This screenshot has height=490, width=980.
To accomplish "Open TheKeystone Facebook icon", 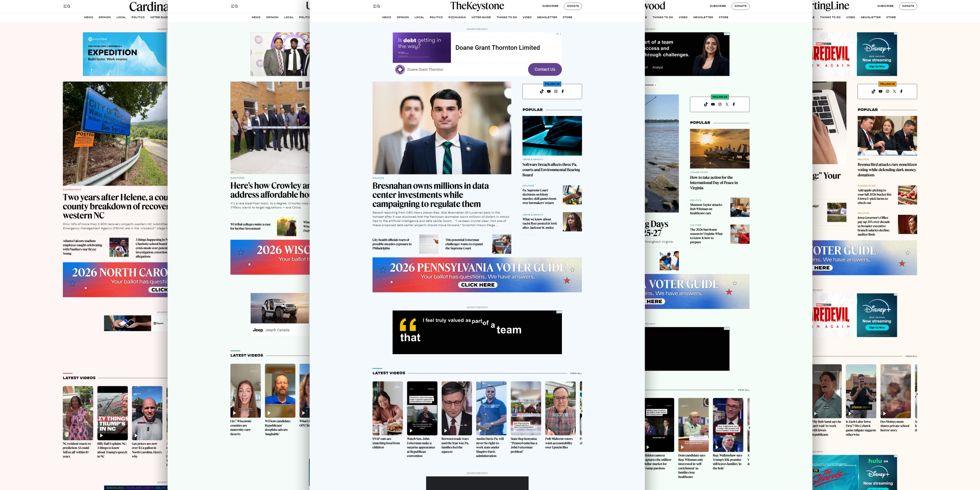I will pyautogui.click(x=563, y=91).
